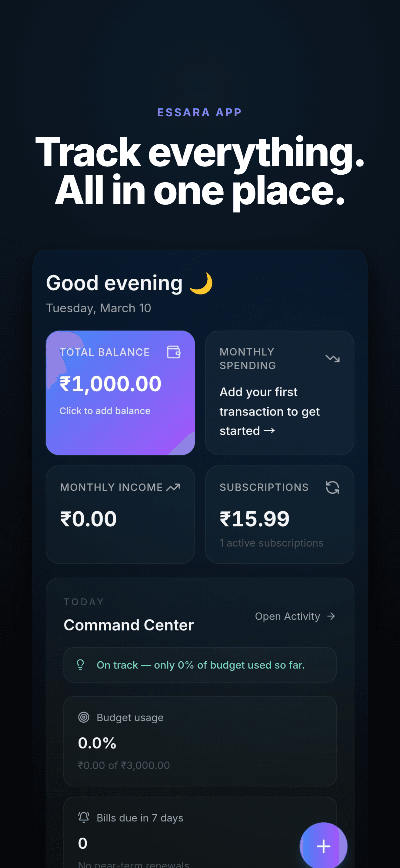Select the target icon beside Budget usage
The width and height of the screenshot is (400, 868).
(84, 717)
